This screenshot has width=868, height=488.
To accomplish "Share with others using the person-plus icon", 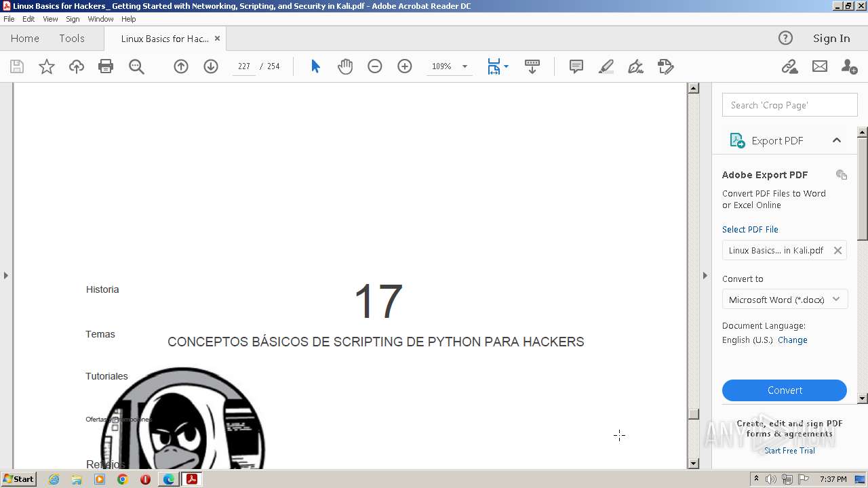I will (x=849, y=66).
